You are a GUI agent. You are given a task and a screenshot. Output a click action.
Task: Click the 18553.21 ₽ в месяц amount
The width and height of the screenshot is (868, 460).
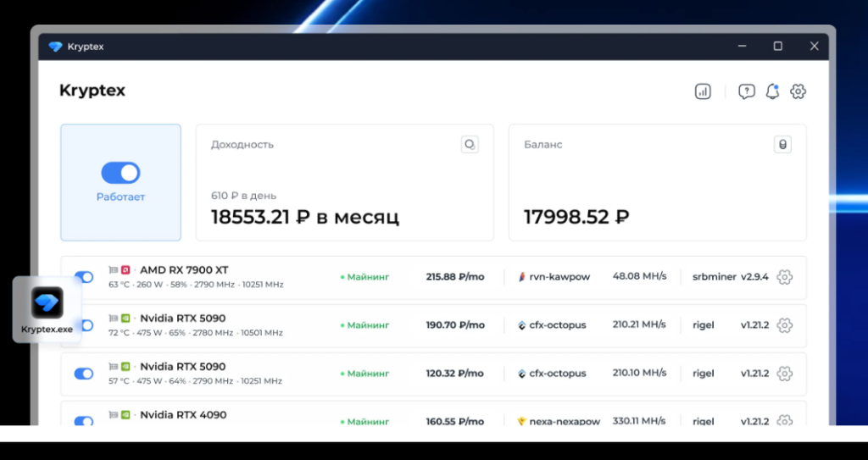[x=305, y=216]
